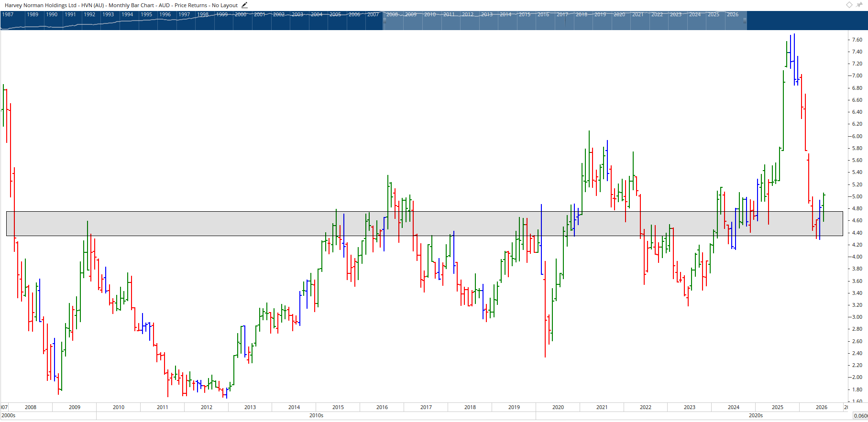Click the 2.00 price axis label

coord(857,377)
